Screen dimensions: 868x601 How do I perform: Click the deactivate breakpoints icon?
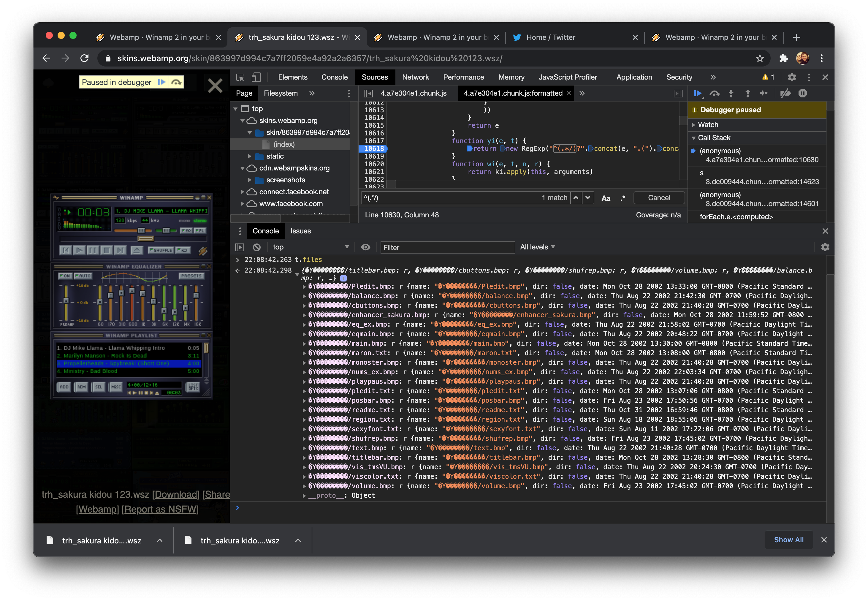785,94
